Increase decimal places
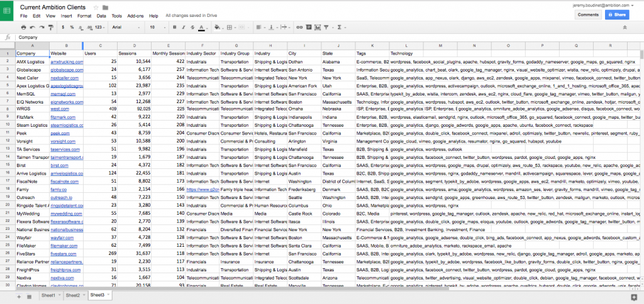Viewport: 644px width, 304px height. 89,28
